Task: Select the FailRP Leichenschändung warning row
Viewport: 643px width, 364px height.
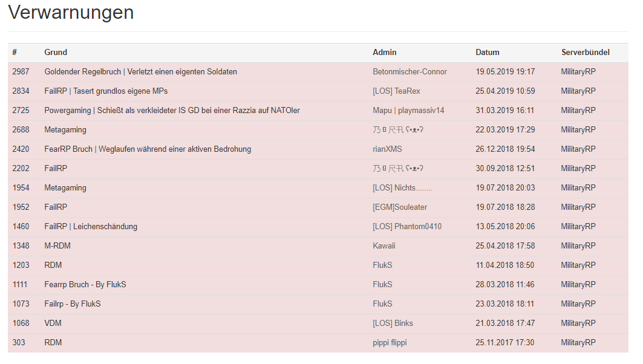Action: click(318, 226)
